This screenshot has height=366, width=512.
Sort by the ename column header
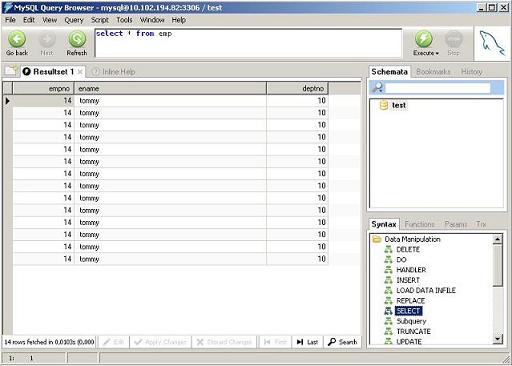[170, 89]
